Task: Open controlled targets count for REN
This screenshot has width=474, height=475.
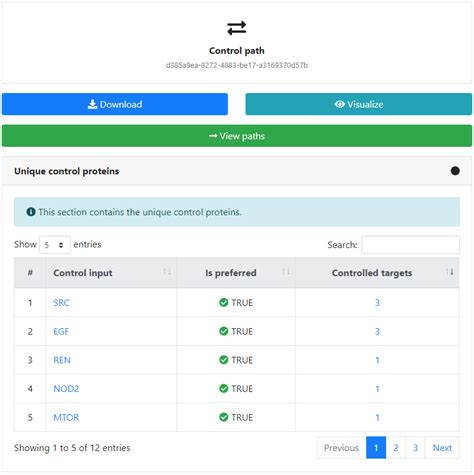Action: [377, 360]
